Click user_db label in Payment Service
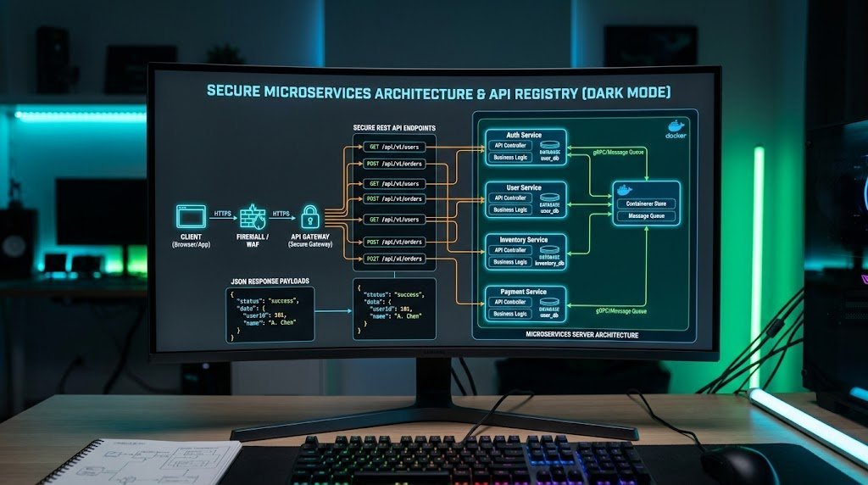This screenshot has height=485, width=868. click(x=549, y=315)
